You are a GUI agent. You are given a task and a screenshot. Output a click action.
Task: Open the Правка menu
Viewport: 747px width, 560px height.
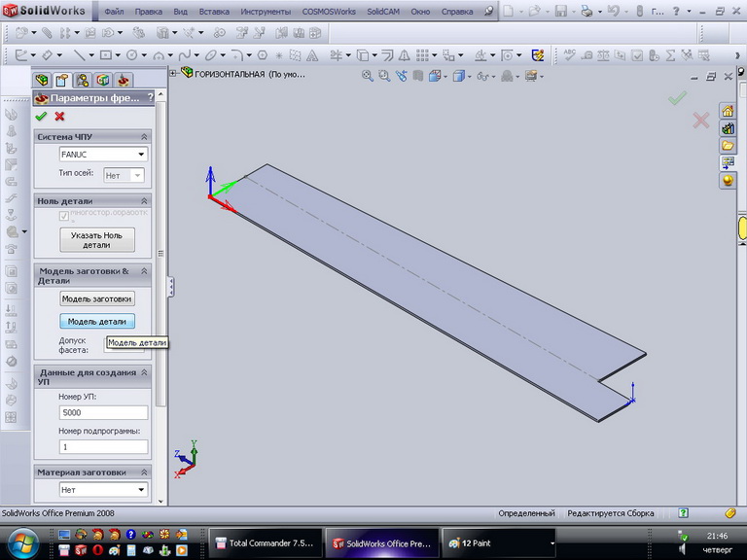(x=148, y=12)
